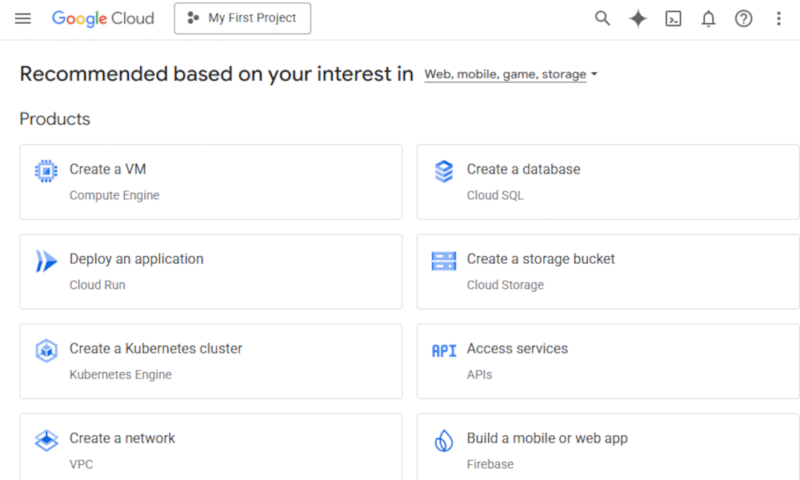Click the VPC subtitle text

point(81,465)
